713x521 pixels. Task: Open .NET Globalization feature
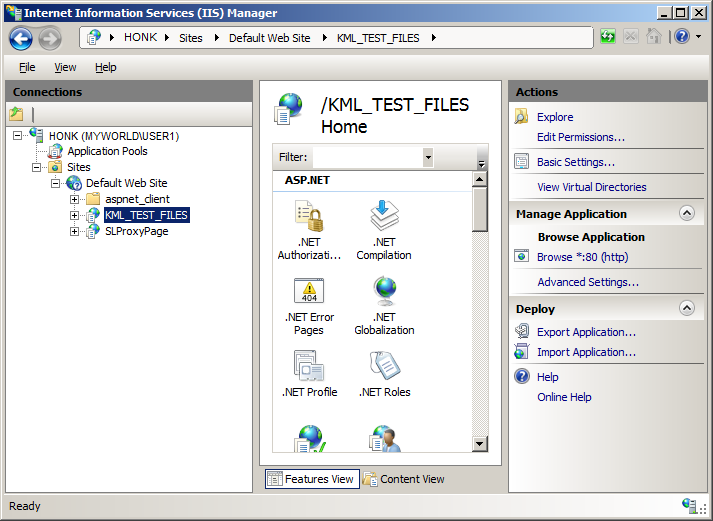[384, 306]
